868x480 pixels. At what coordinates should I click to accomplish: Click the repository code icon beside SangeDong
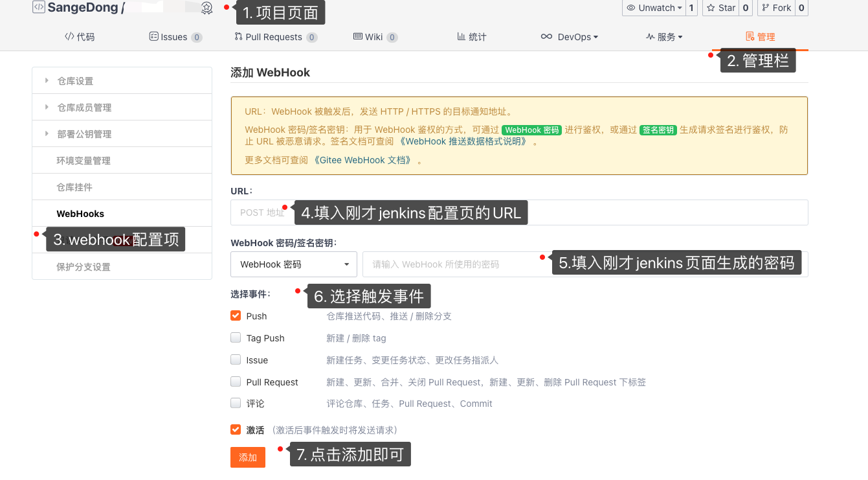coord(38,8)
